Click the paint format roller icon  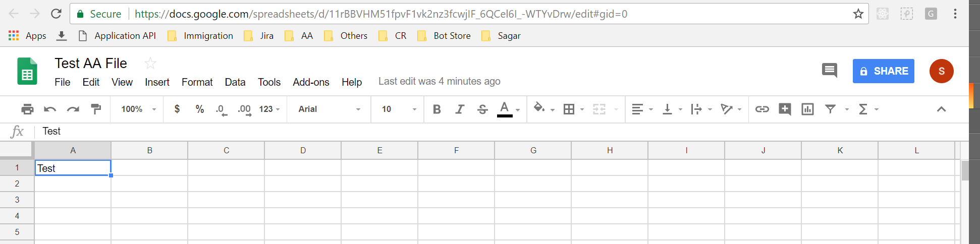tap(96, 109)
